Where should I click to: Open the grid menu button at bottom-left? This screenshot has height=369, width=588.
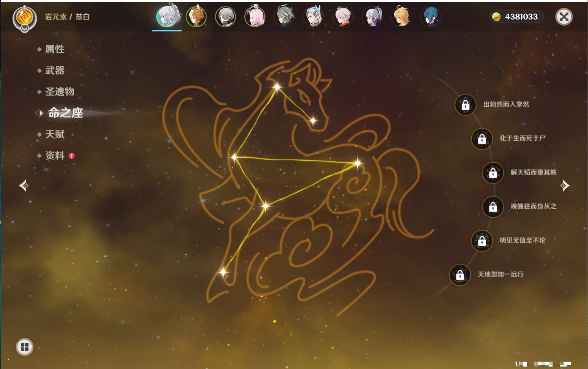click(24, 347)
